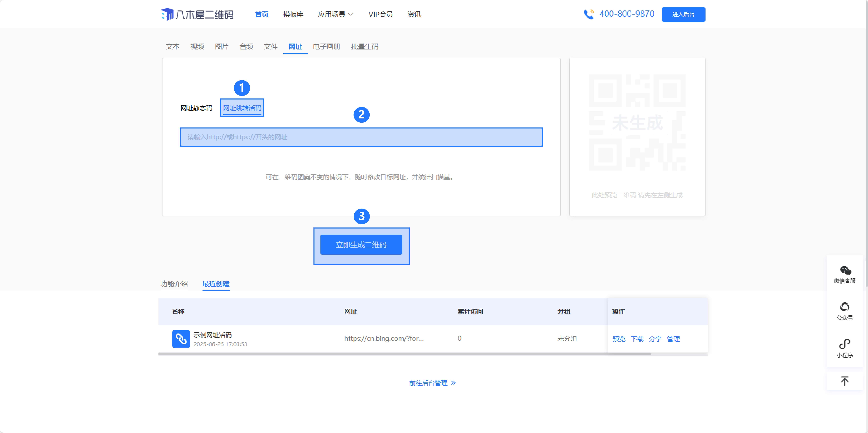Open the 模板库 menu item

[x=293, y=14]
